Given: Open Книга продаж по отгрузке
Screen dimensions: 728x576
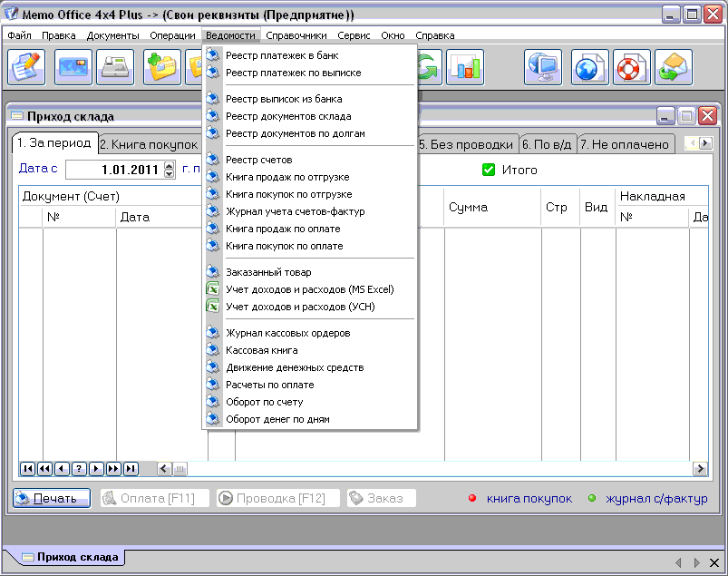Looking at the screenshot, I should (310, 177).
